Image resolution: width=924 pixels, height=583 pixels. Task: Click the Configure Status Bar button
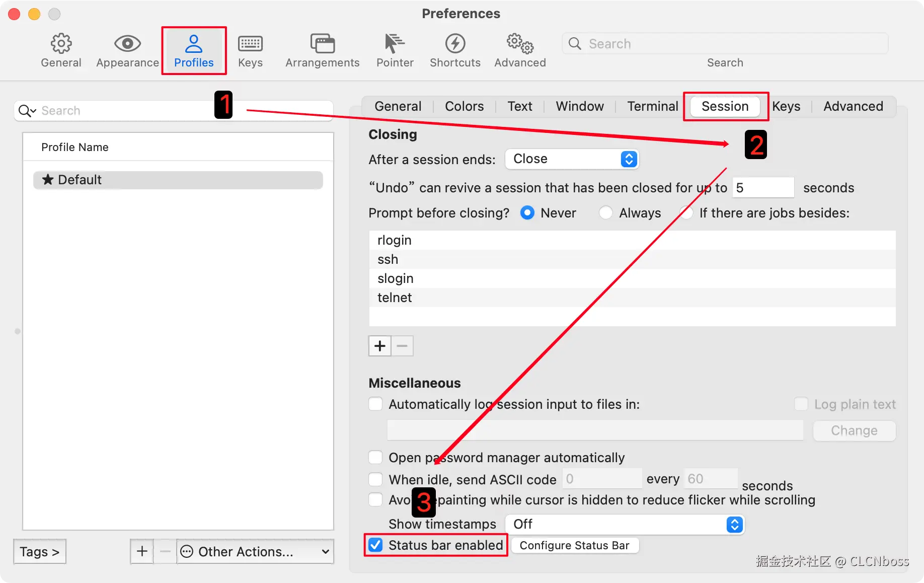click(575, 545)
